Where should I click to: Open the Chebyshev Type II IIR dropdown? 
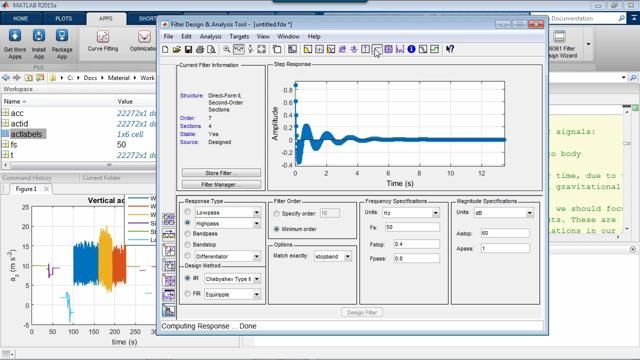pos(257,279)
